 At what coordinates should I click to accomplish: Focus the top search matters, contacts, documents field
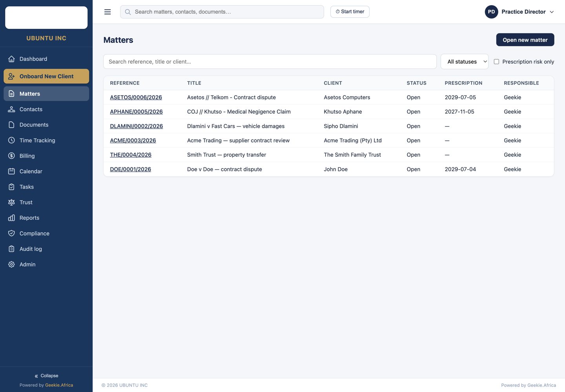tap(222, 12)
